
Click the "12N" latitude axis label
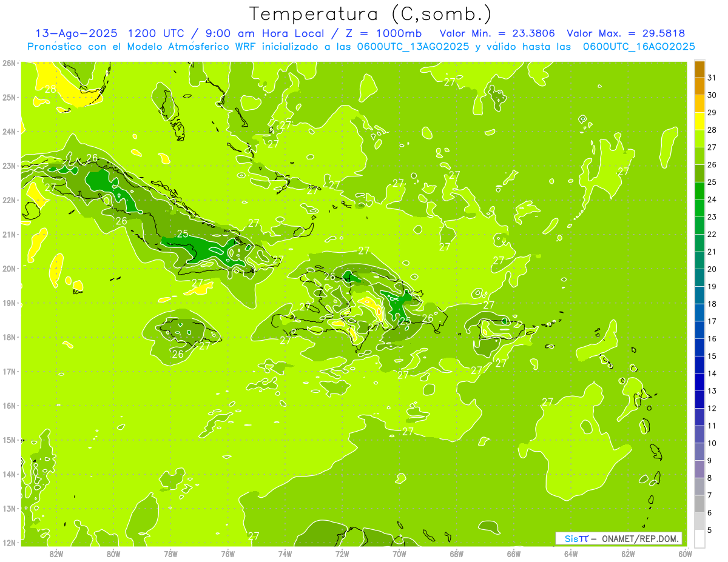(x=9, y=543)
